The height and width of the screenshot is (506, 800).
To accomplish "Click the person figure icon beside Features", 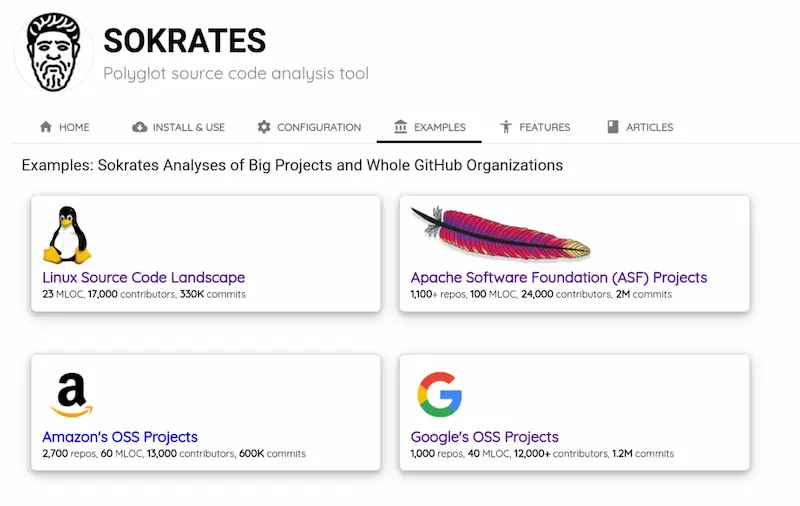I will (506, 126).
